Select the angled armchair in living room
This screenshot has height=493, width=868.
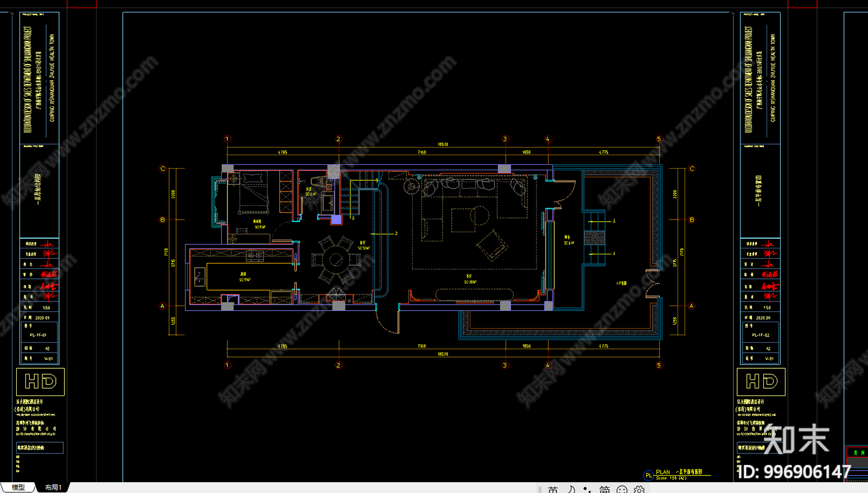(493, 246)
